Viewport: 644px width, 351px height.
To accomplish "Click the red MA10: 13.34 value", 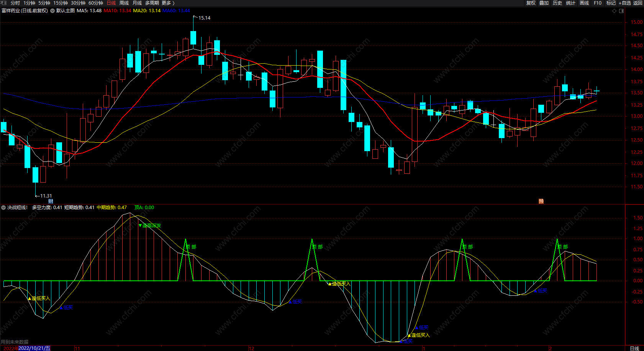I will (117, 11).
